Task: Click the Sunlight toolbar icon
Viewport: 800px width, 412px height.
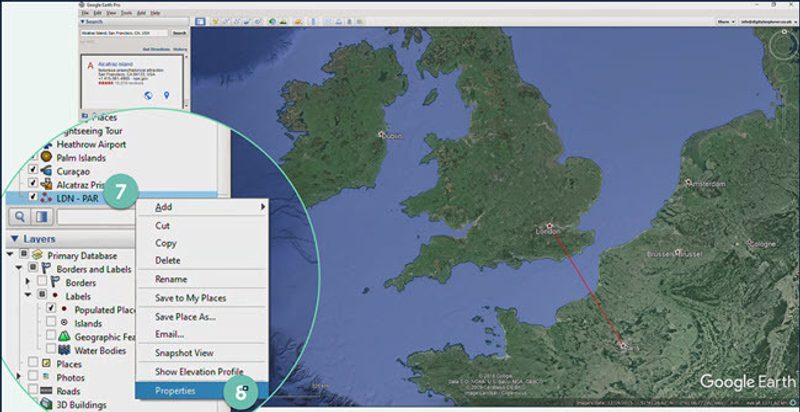Action: [283, 21]
